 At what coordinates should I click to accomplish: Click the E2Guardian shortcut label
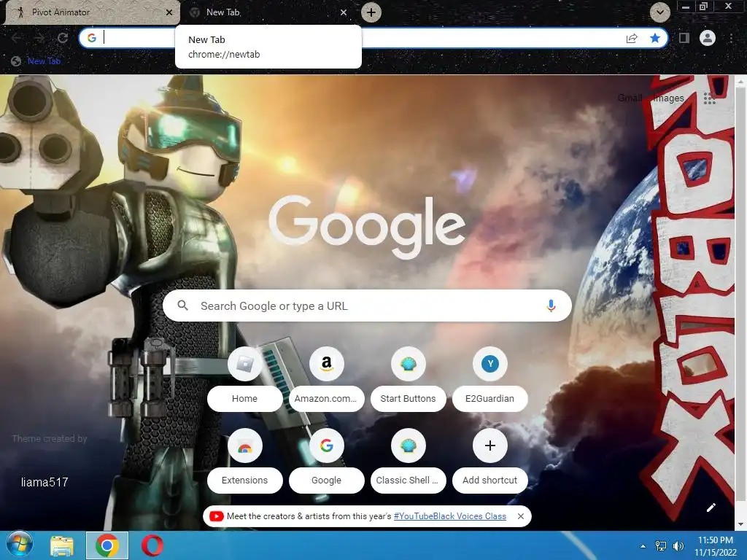coord(489,399)
